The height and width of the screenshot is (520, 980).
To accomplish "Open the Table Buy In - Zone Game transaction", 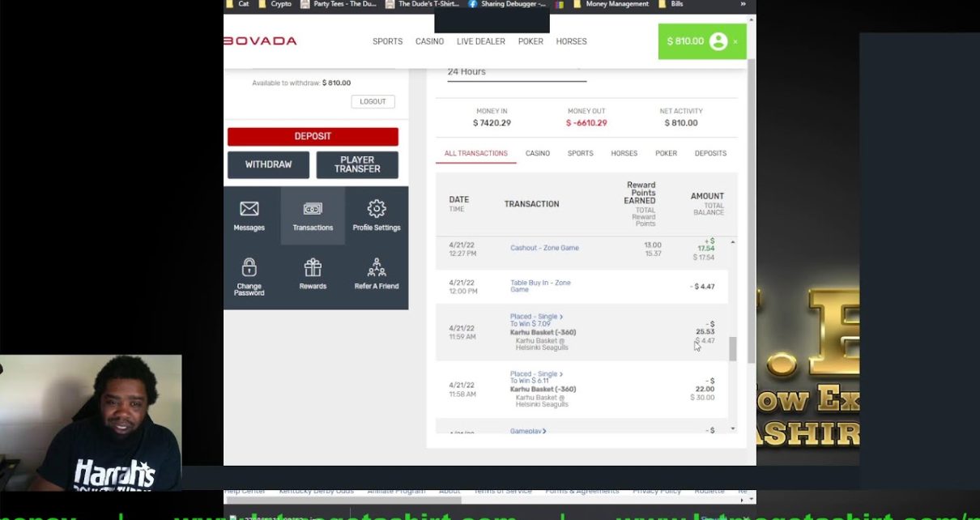I will pyautogui.click(x=540, y=286).
